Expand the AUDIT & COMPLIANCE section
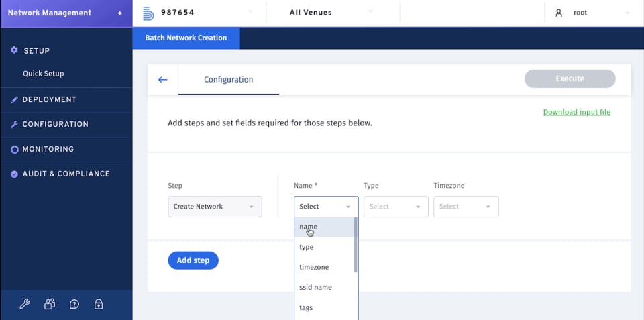This screenshot has width=644, height=320. 66,174
